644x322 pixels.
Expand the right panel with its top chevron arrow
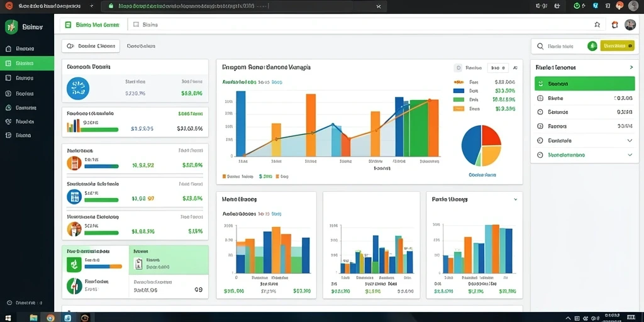pyautogui.click(x=631, y=67)
